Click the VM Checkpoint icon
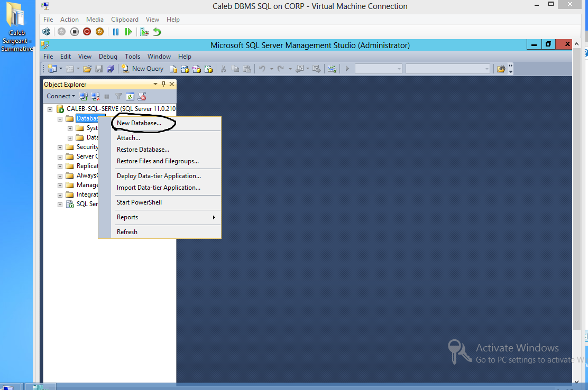The image size is (588, 390). pos(144,32)
